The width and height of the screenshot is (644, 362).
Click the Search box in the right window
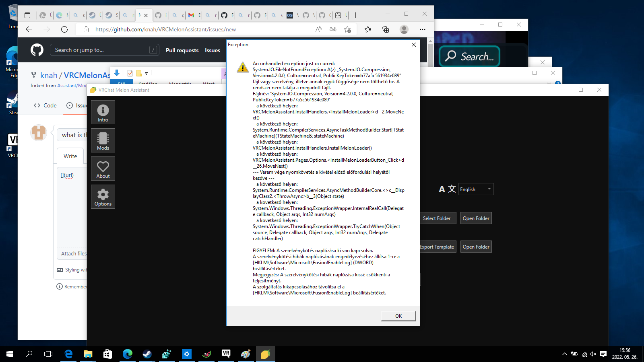tap(470, 56)
